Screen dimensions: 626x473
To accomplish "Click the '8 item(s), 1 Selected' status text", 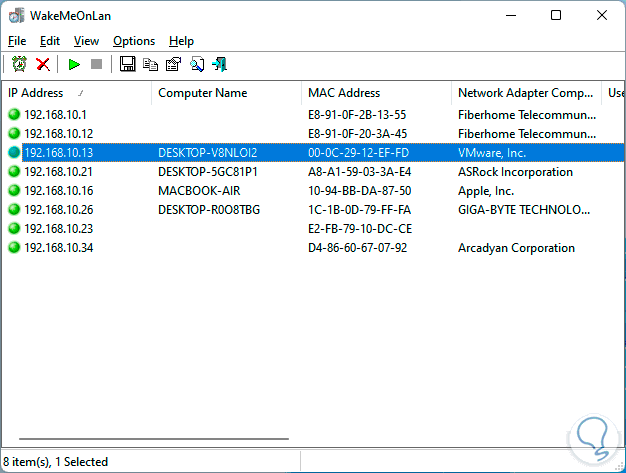I will [x=55, y=462].
